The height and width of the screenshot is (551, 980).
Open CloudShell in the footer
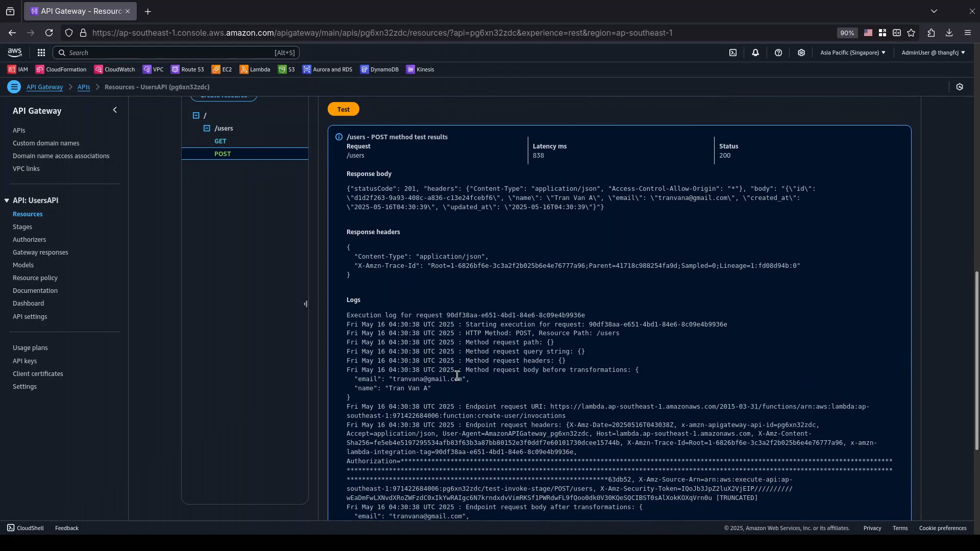point(26,528)
